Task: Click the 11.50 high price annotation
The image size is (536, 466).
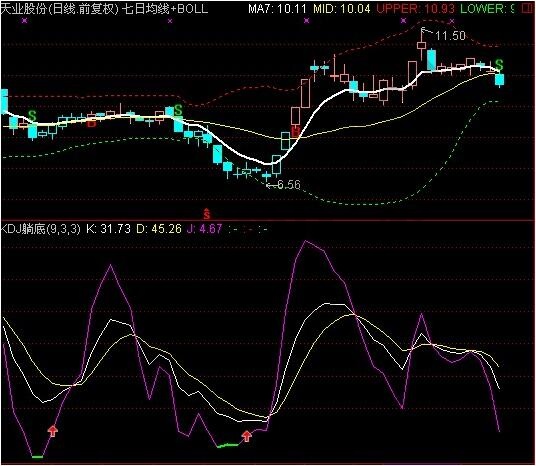Action: [x=450, y=36]
